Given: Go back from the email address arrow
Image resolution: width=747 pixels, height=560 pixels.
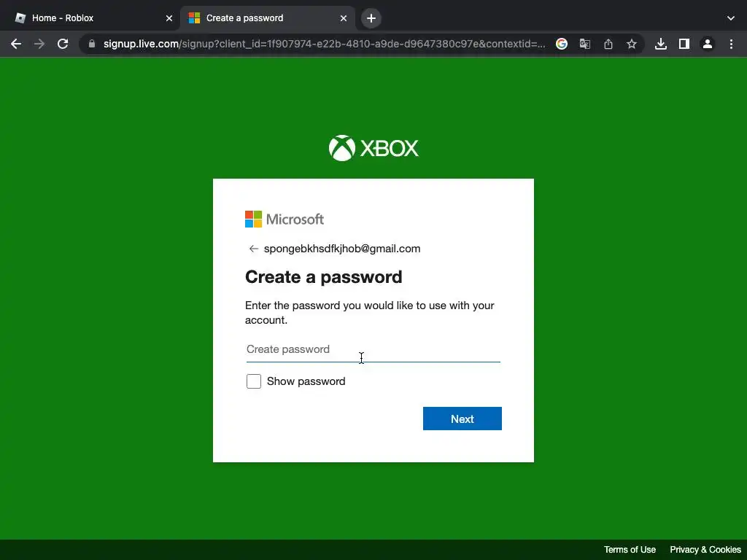Looking at the screenshot, I should coord(253,249).
